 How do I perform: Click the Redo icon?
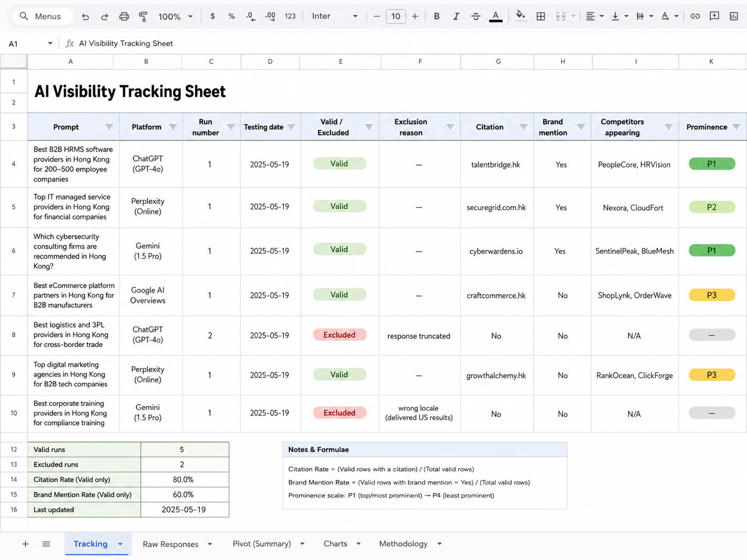104,17
